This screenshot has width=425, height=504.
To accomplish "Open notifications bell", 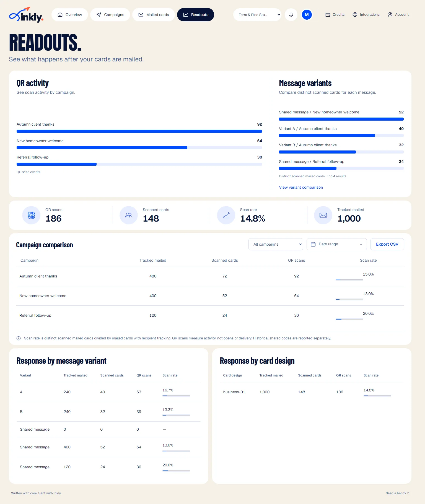I will coord(291,15).
